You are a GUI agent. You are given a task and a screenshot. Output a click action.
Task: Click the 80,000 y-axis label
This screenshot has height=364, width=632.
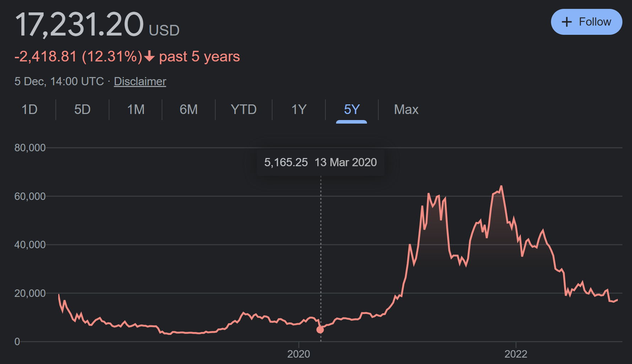coord(30,148)
